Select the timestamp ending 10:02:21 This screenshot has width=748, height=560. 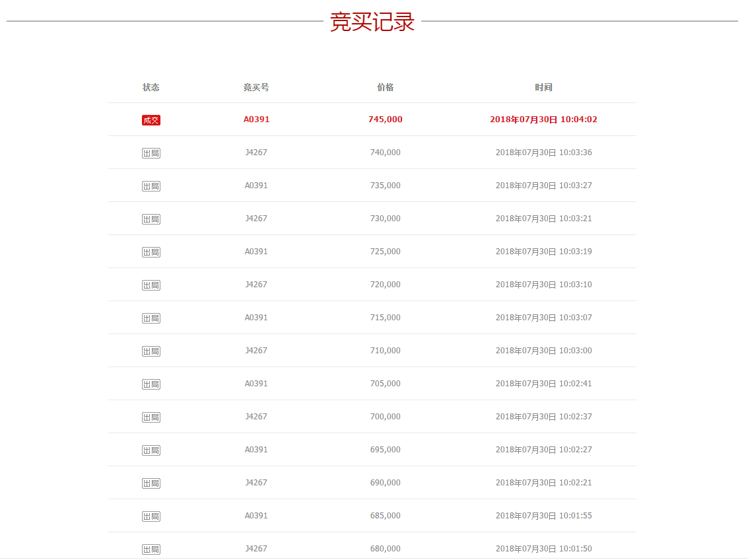(x=543, y=482)
